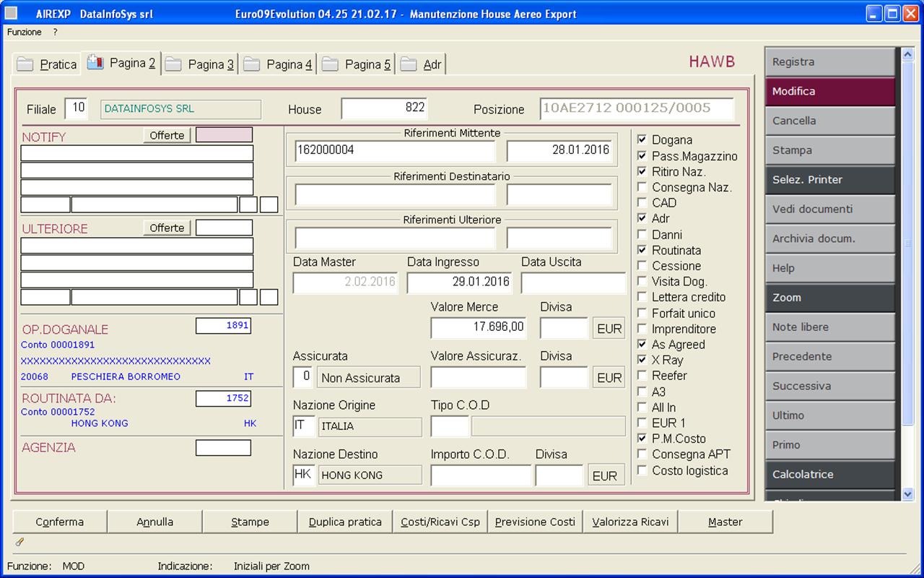Click the Pagina 3 folder icon

click(x=173, y=64)
